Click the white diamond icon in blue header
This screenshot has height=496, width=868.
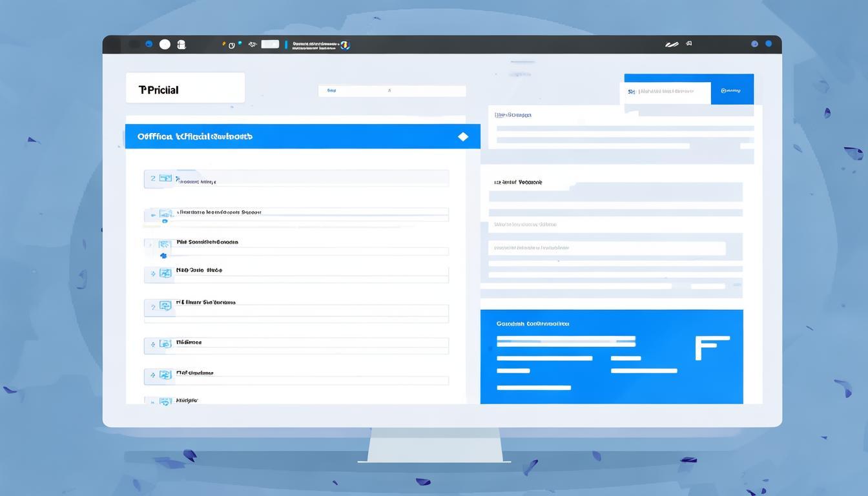point(462,137)
